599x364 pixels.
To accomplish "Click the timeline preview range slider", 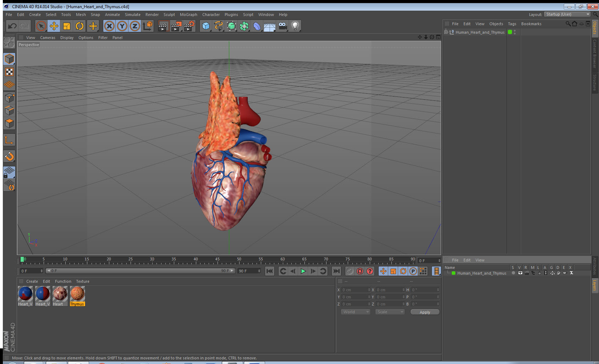I will [x=141, y=271].
